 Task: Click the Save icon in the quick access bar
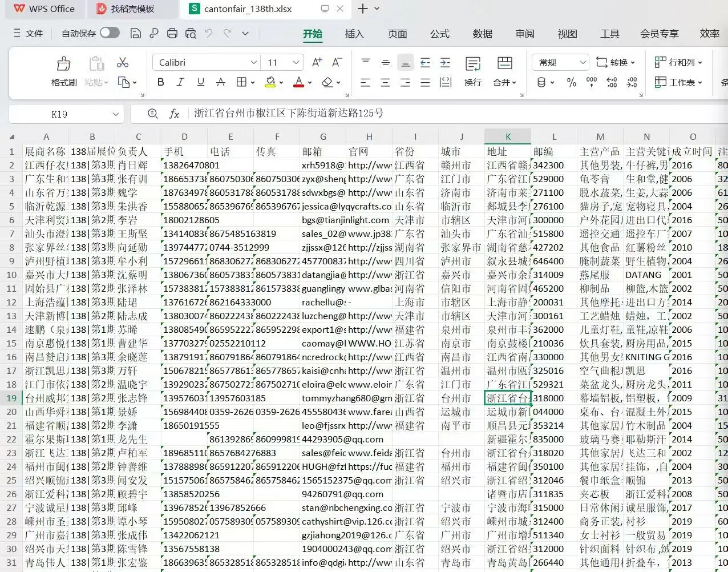136,33
